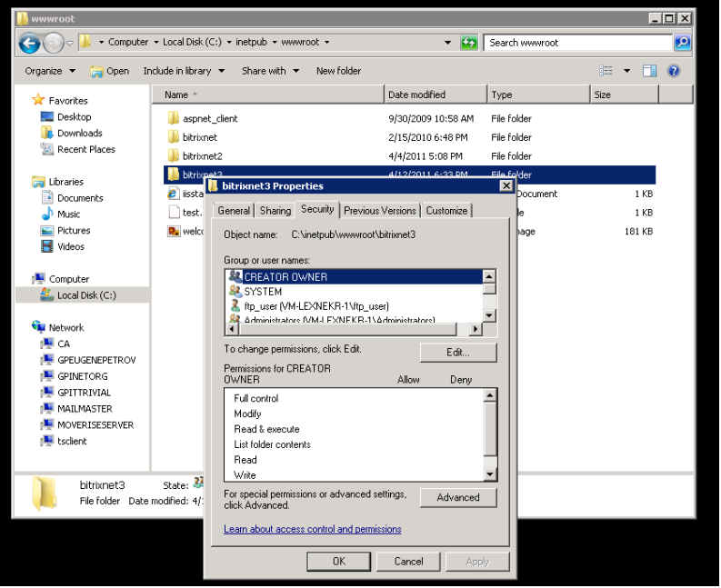Toggle the preview pane icon

coord(649,71)
